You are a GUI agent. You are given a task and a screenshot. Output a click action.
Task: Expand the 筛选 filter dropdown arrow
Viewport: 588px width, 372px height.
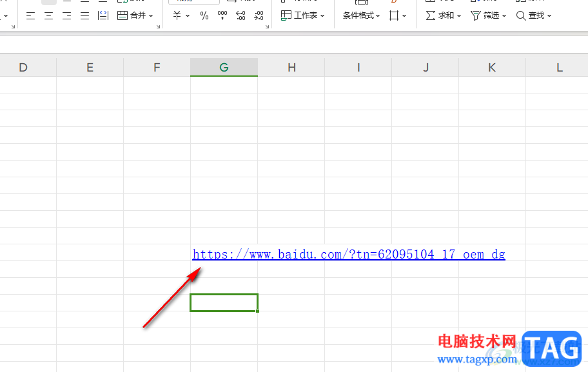click(504, 15)
